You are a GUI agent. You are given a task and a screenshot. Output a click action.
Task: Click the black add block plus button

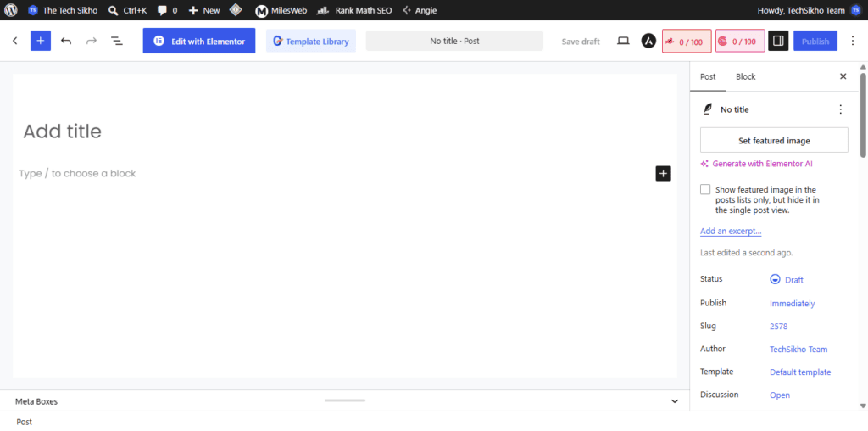point(663,173)
